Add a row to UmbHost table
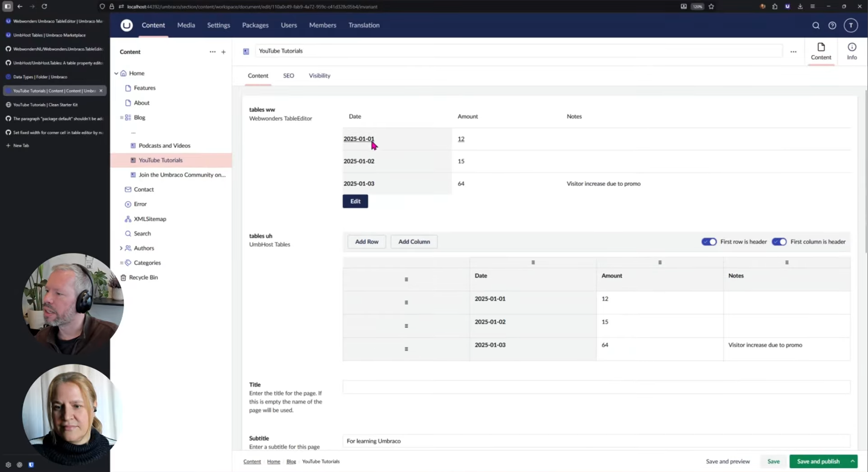The width and height of the screenshot is (868, 472). tap(367, 242)
